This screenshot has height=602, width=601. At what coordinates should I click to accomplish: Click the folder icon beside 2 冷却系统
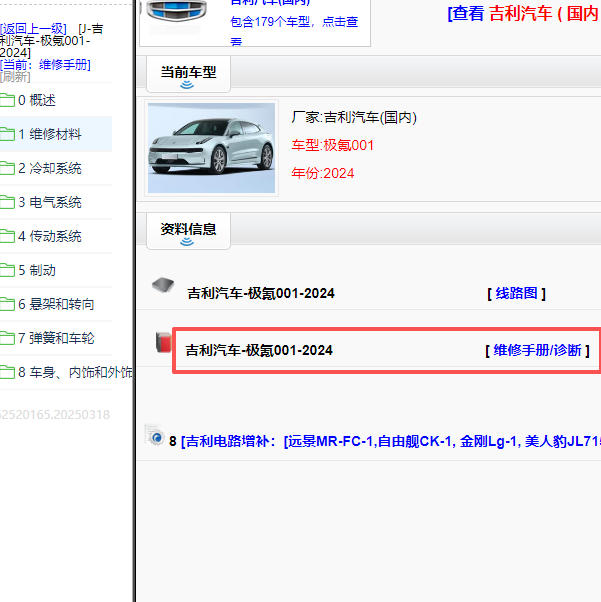(x=7, y=168)
